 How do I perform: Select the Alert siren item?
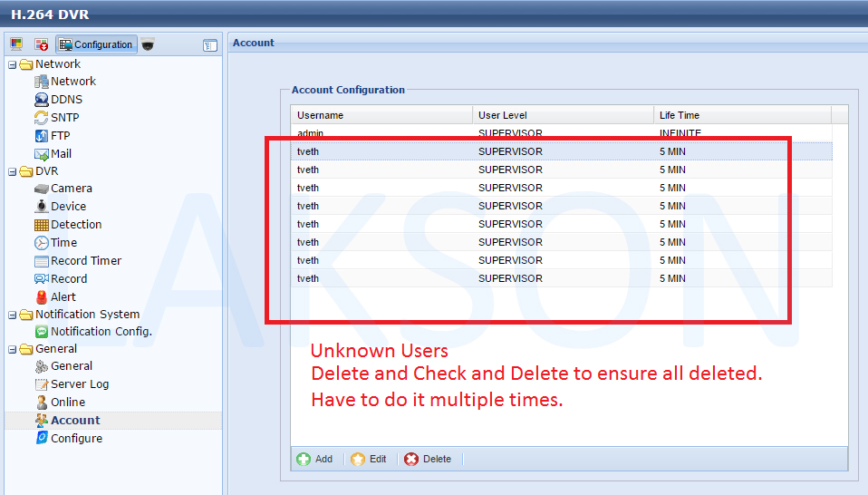pyautogui.click(x=63, y=296)
